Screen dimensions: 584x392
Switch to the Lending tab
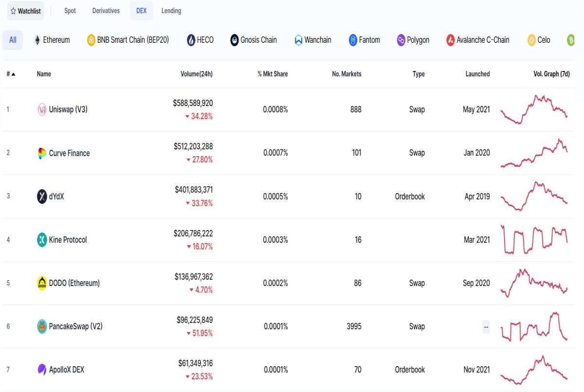coord(171,11)
